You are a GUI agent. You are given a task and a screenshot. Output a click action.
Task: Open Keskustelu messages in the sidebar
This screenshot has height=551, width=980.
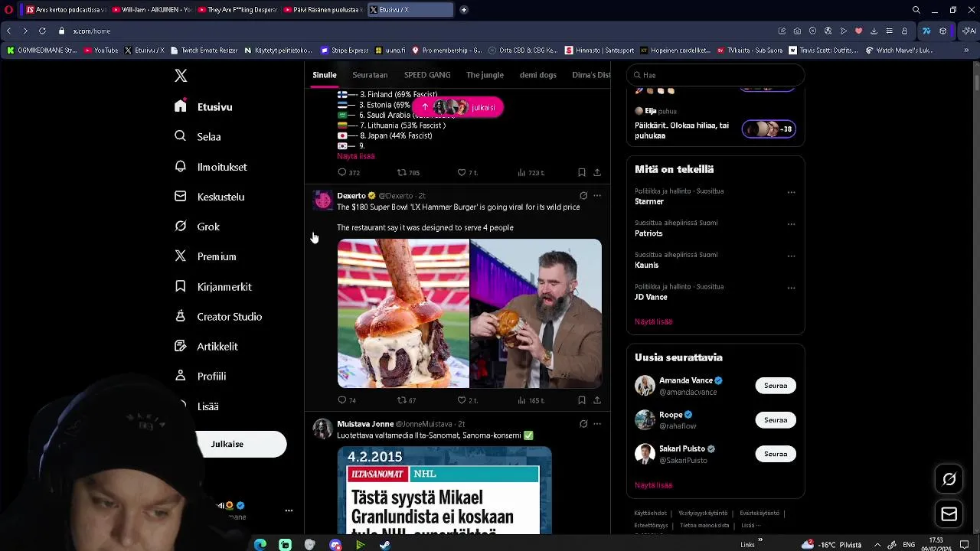(x=209, y=197)
